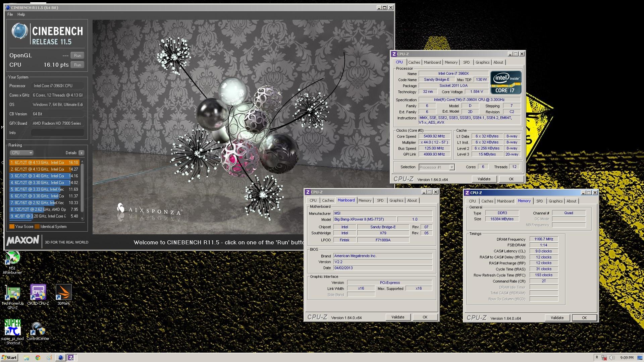Screen dimensions: 644x362
Task: Select ranking entry 5 8C/16T at 3.33 GHz
Action: pos(45,189)
